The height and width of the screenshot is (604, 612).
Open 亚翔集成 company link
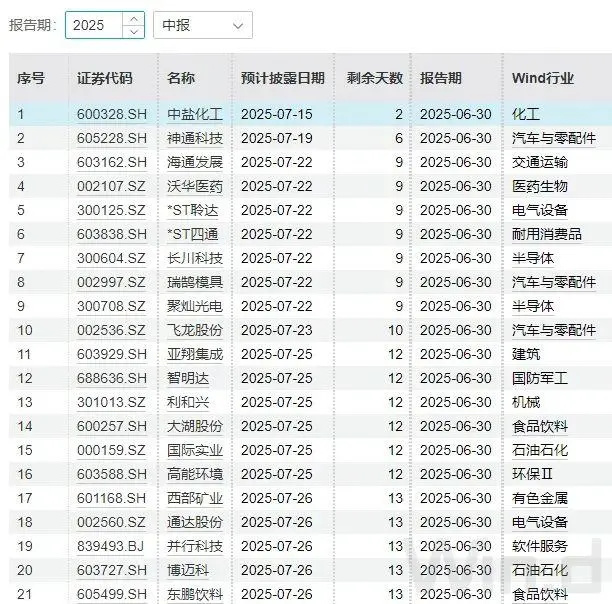195,354
